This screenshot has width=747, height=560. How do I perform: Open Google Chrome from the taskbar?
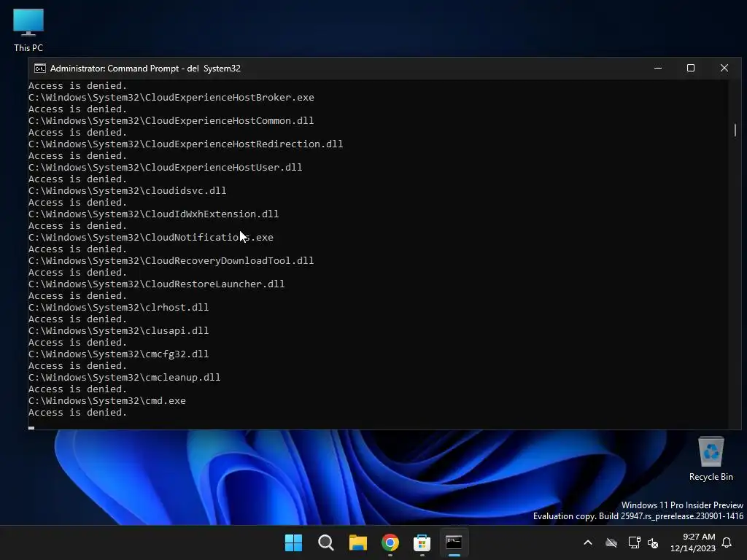click(390, 542)
